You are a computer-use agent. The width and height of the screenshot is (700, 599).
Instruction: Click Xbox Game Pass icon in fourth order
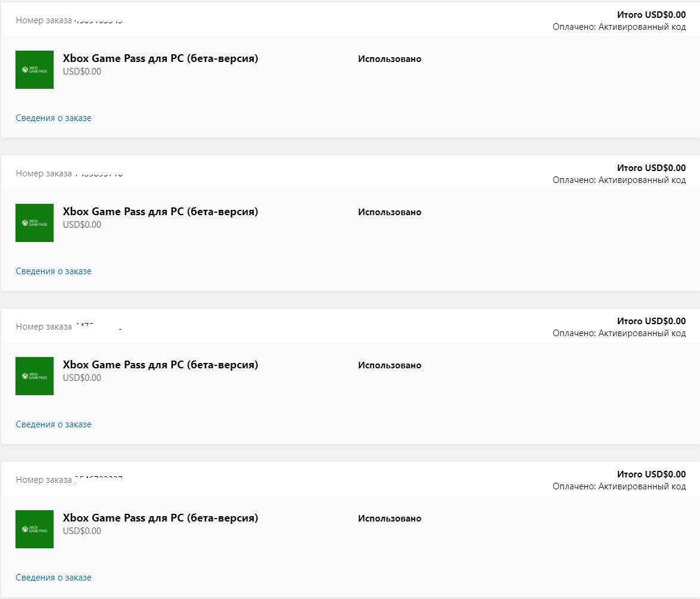point(35,529)
